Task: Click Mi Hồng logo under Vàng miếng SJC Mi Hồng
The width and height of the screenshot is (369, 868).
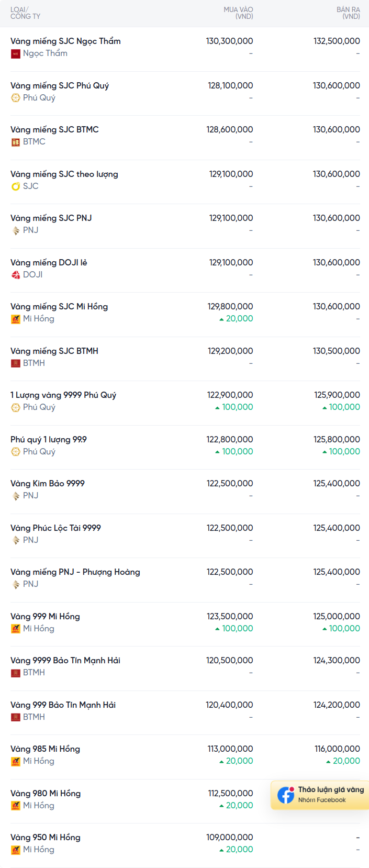Action: tap(16, 319)
